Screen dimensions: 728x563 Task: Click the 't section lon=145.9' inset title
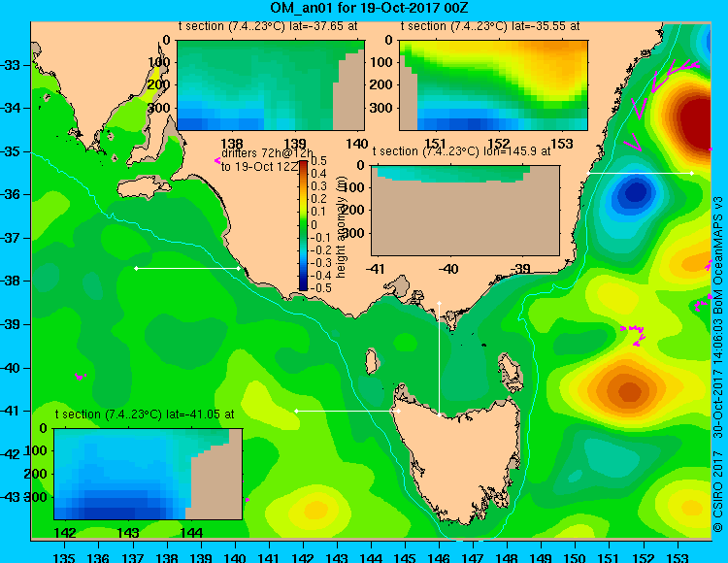[x=461, y=151]
